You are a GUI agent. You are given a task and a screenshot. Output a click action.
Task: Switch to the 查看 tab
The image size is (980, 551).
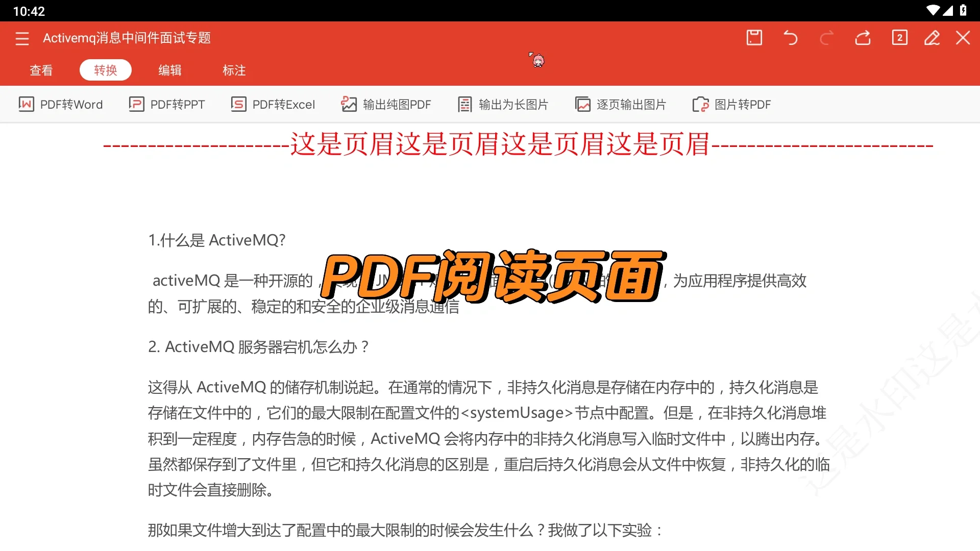[41, 70]
